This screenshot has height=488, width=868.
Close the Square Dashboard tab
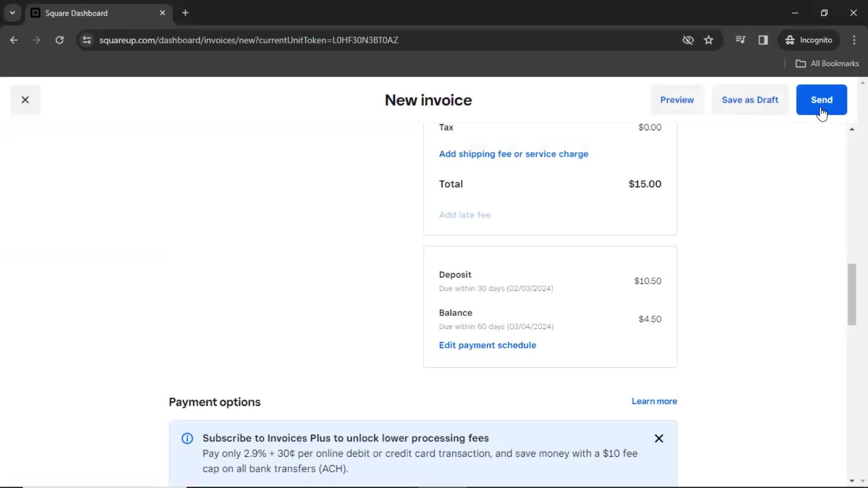(x=162, y=13)
